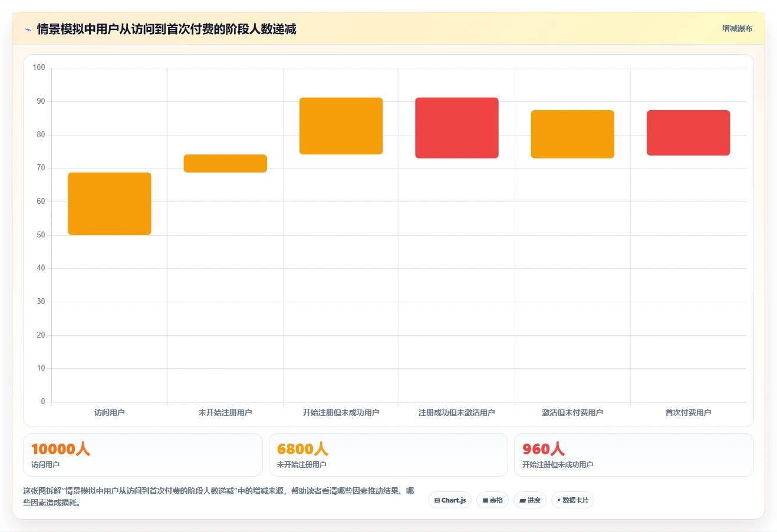Screen dimensions: 777x532
Task: Click the y-axis value 0
Action: tap(43, 402)
